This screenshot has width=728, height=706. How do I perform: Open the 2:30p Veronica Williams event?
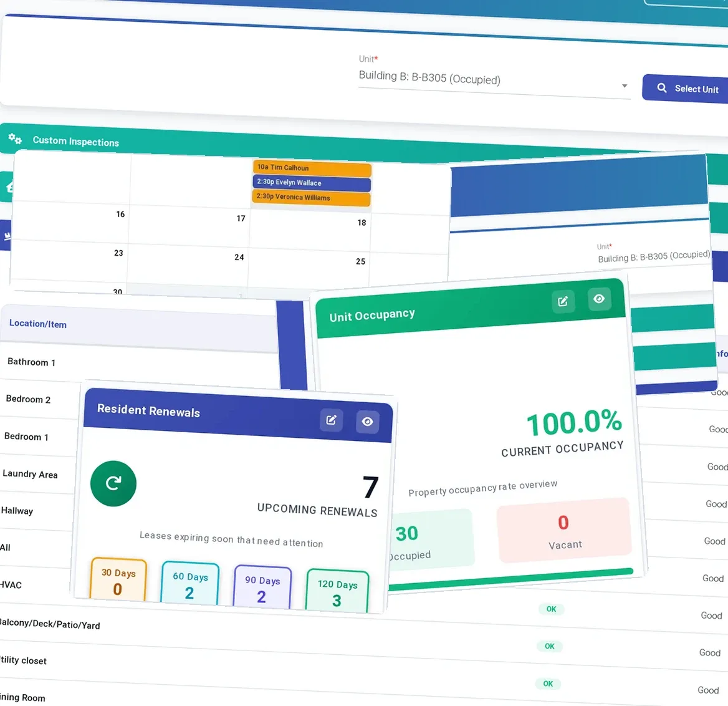pos(310,198)
